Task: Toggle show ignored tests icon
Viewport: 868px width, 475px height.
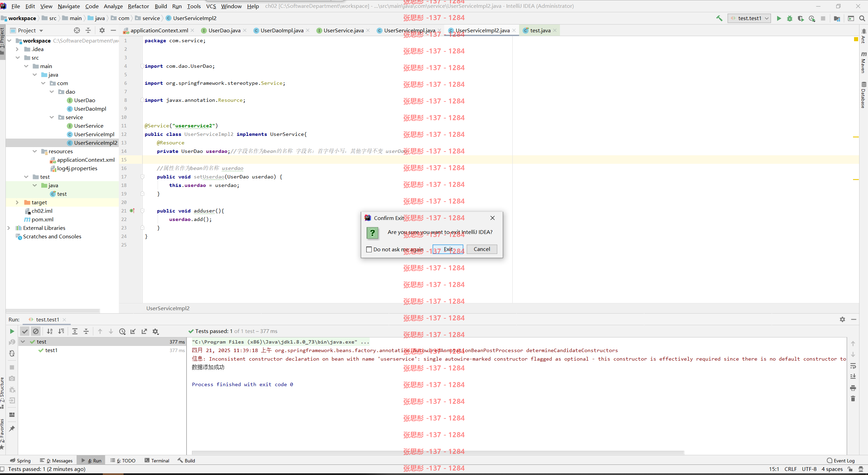Action: tap(36, 331)
